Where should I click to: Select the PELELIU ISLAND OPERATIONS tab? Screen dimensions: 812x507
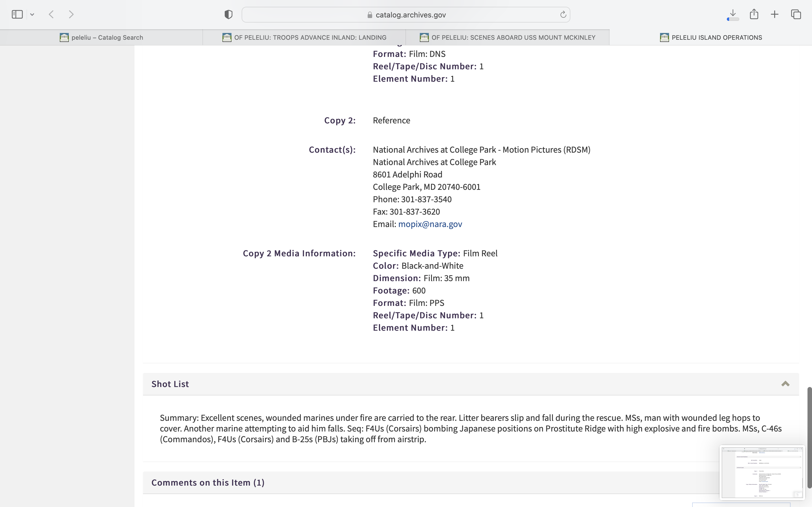711,37
